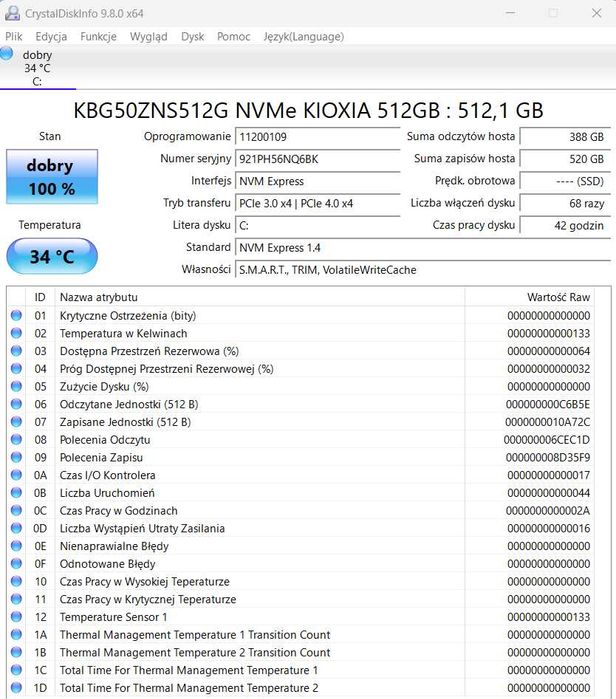Click the serial number field 921PH56NQ6BK
This screenshot has width=616, height=699.
pyautogui.click(x=317, y=159)
